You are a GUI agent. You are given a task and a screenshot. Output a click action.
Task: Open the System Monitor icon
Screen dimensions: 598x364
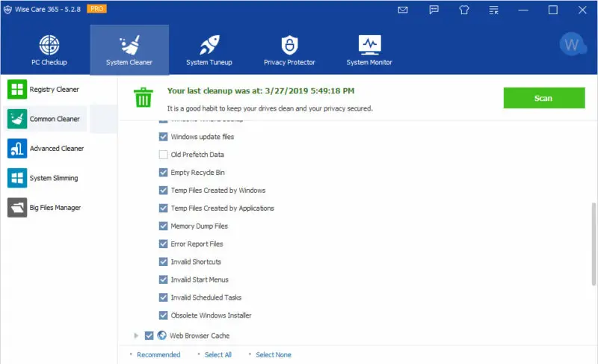[x=369, y=45]
